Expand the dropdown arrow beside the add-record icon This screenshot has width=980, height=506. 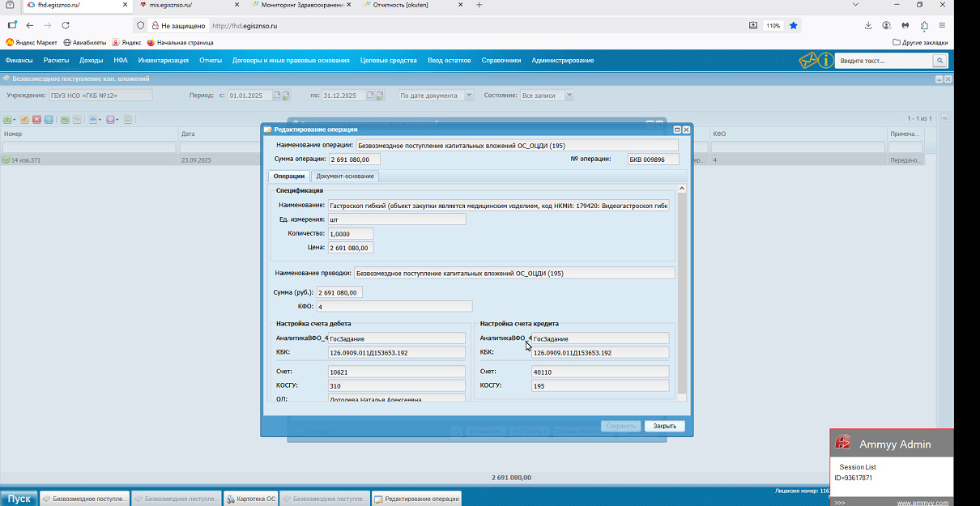click(15, 120)
